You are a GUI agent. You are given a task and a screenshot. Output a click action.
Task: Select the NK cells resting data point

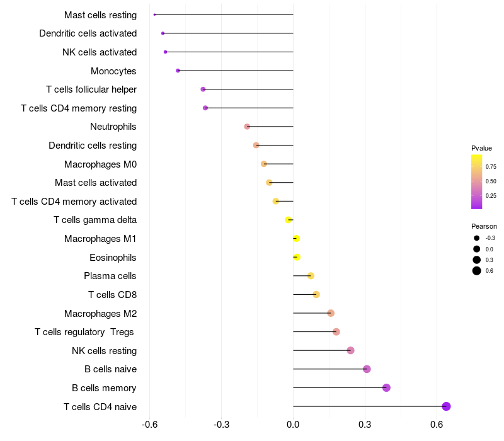351,350
